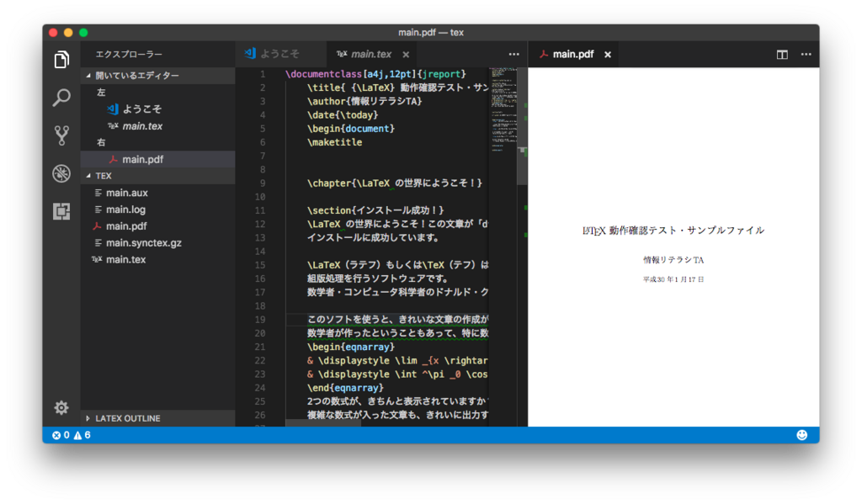Click the 左 group label in open editors
The height and width of the screenshot is (504, 862).
pyautogui.click(x=101, y=93)
